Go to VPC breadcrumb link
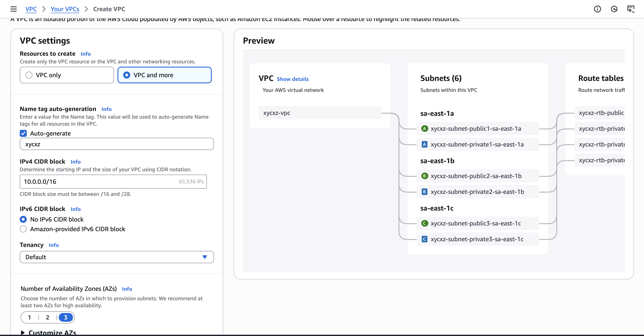This screenshot has height=336, width=644. coord(31,9)
